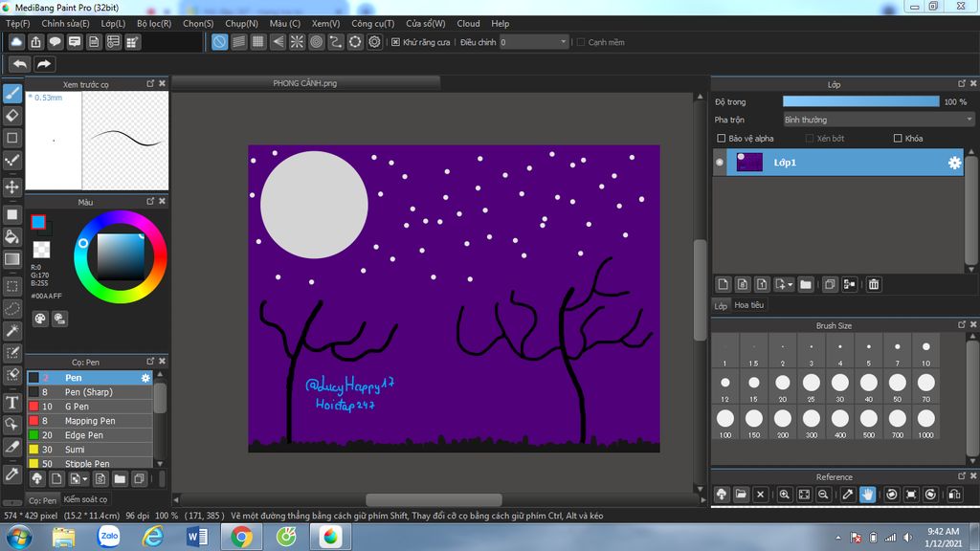Choose Mapping Pen brush
This screenshot has width=980, height=551.
[90, 421]
